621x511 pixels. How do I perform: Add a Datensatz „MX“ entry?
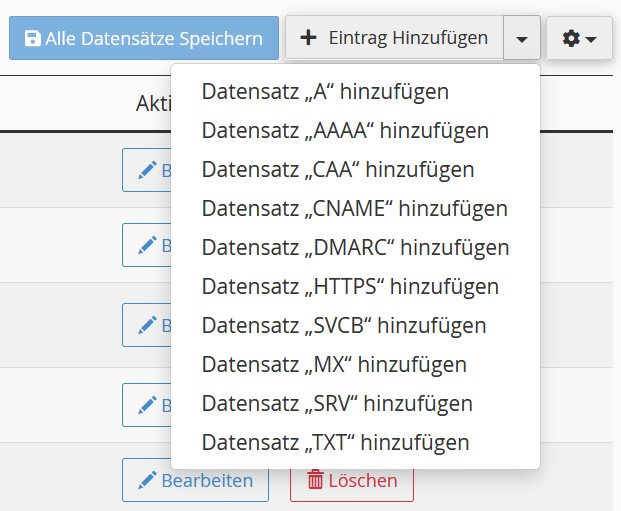click(x=355, y=364)
